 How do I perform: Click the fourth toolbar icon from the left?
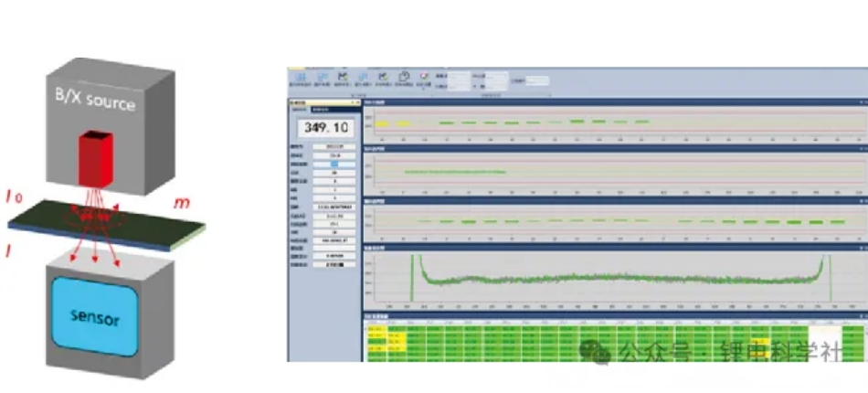[363, 79]
